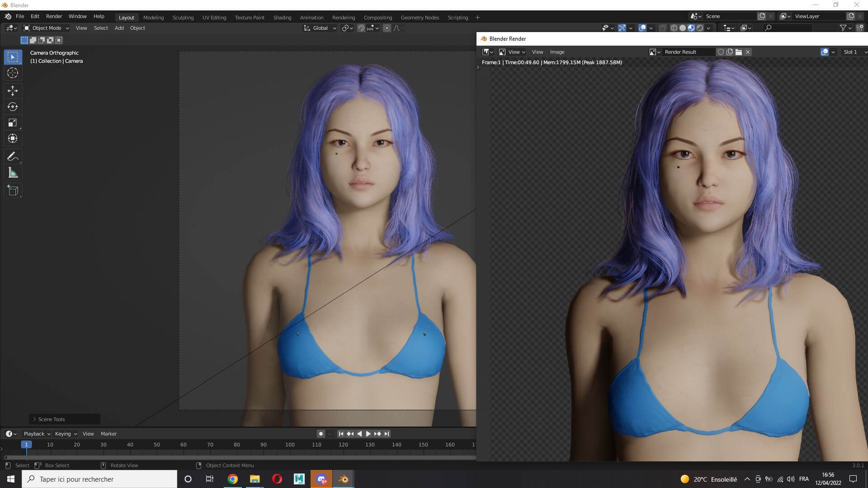868x488 pixels.
Task: Select the Move tool in toolbar
Action: [x=13, y=91]
